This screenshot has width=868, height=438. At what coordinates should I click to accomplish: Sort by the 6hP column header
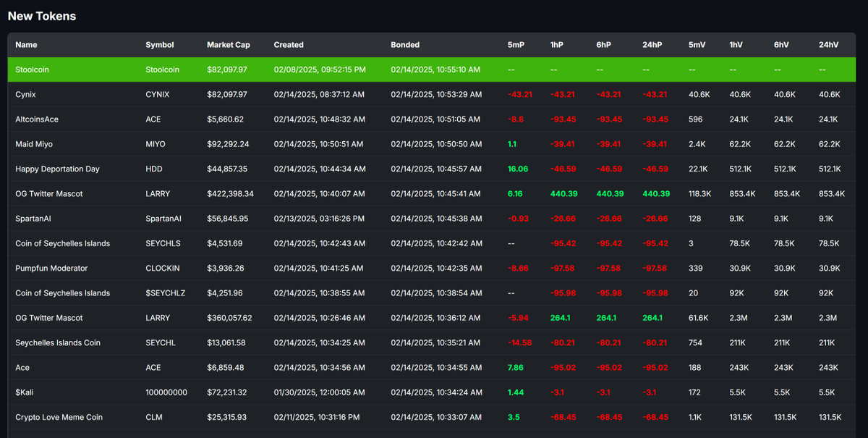pyautogui.click(x=605, y=45)
